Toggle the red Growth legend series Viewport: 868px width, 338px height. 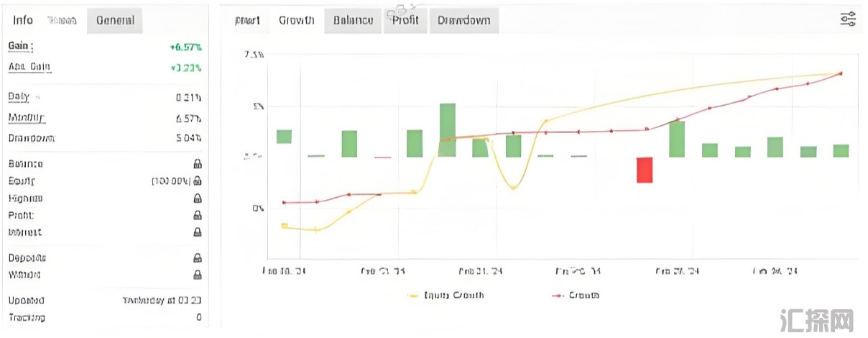(x=576, y=295)
